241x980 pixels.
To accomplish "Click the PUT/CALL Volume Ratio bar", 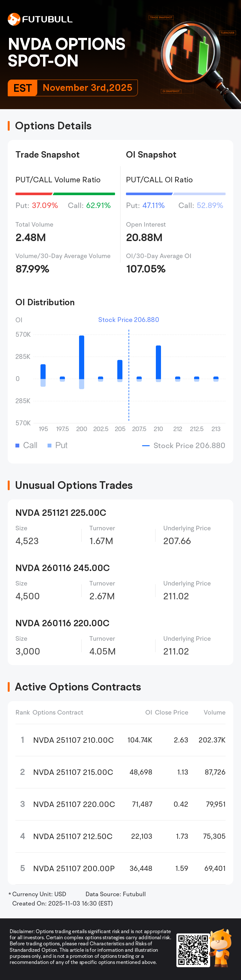I will [x=65, y=194].
